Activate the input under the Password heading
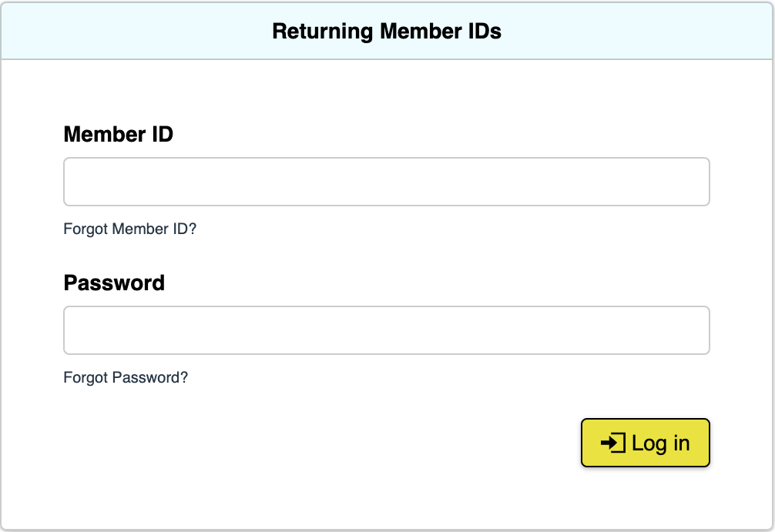The image size is (775, 532). pyautogui.click(x=386, y=331)
